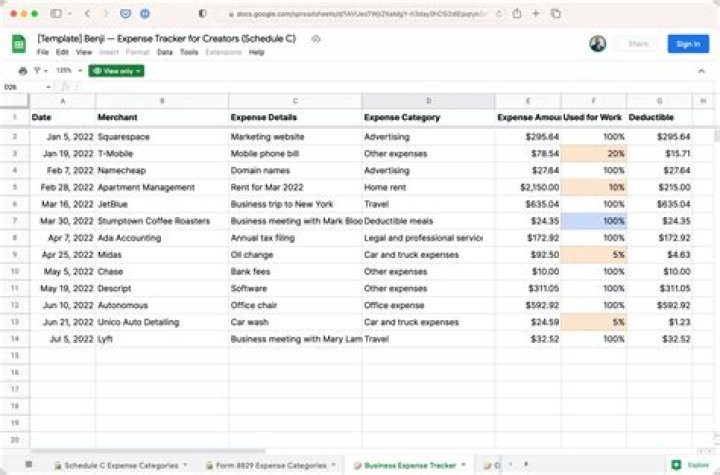Click the print icon in toolbar
This screenshot has width=720, height=475.
tap(22, 71)
